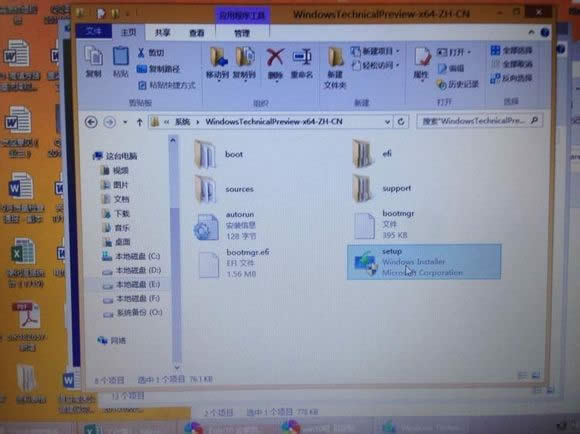580x434 pixels.
Task: Open Music (音乐) in navigation pane
Action: (x=116, y=228)
